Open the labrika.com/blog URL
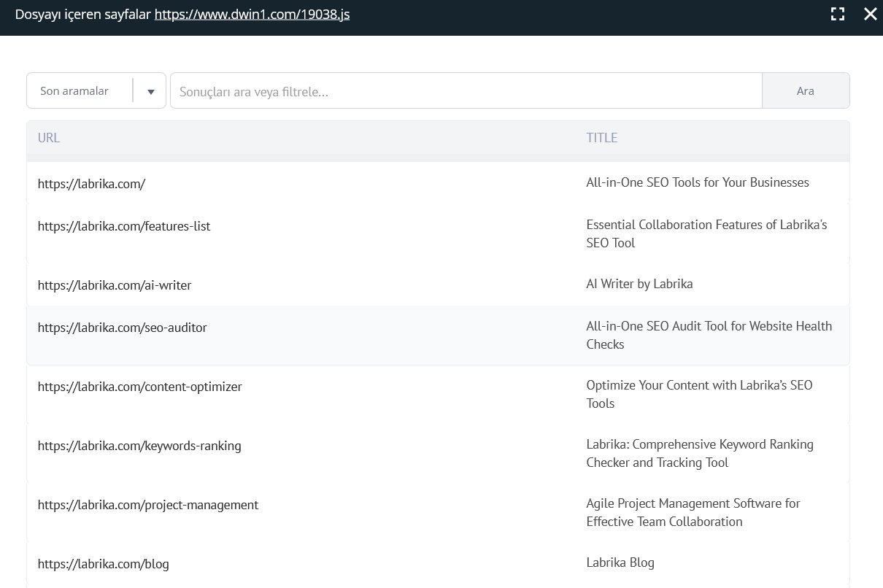Screen dimensions: 883x588 [104, 564]
